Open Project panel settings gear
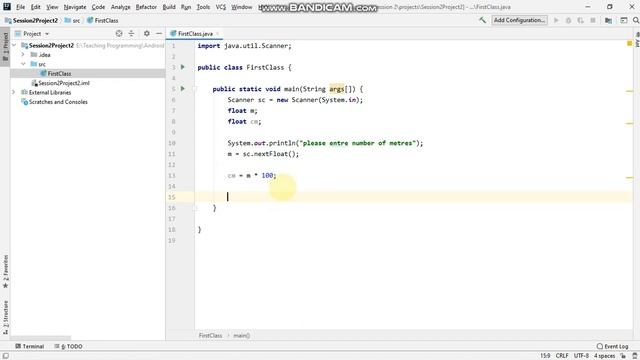 [x=147, y=33]
